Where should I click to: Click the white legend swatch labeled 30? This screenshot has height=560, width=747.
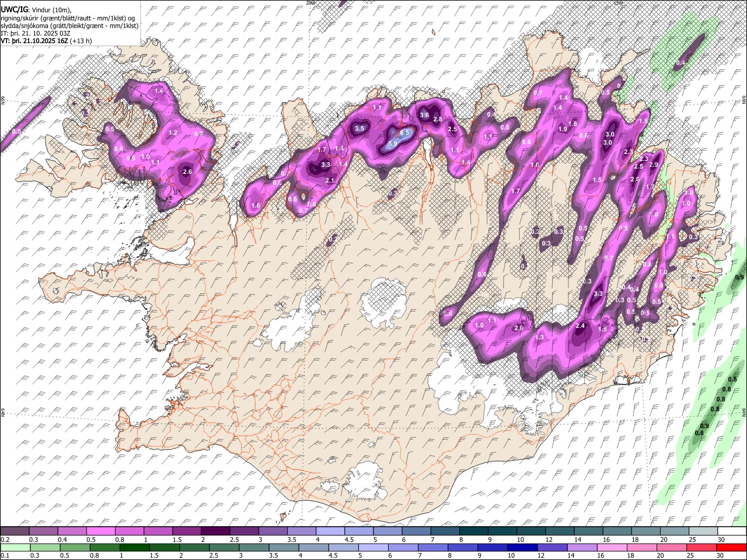731,531
